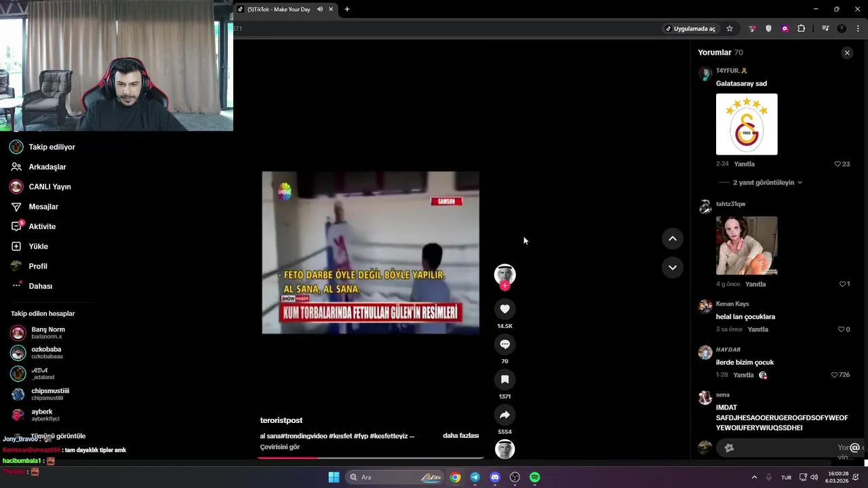Expand caption with 'daha fazlası'
868x488 pixels.
click(x=460, y=436)
